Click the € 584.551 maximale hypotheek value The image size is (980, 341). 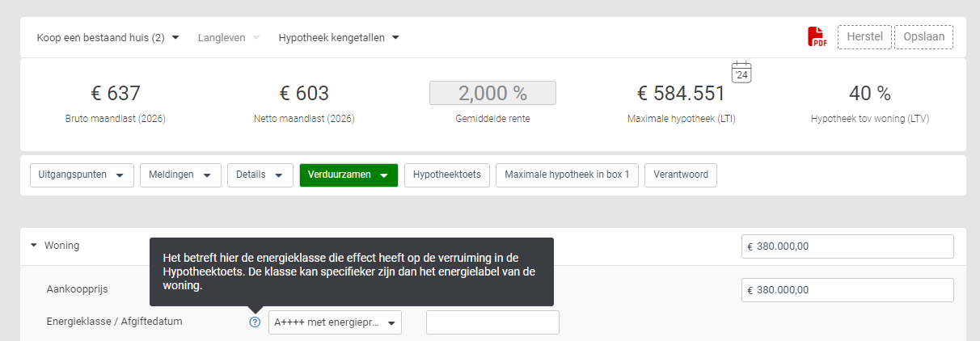pyautogui.click(x=681, y=94)
